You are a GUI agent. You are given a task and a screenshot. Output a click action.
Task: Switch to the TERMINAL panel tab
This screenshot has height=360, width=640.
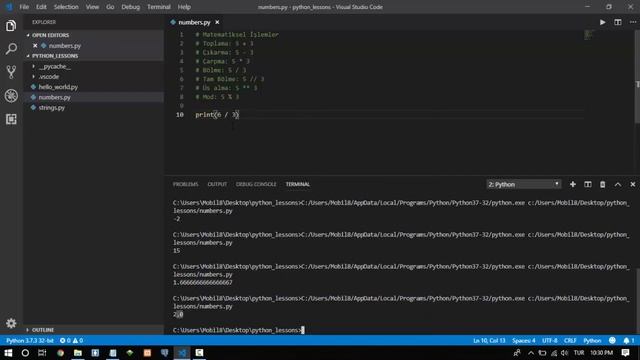(x=298, y=184)
